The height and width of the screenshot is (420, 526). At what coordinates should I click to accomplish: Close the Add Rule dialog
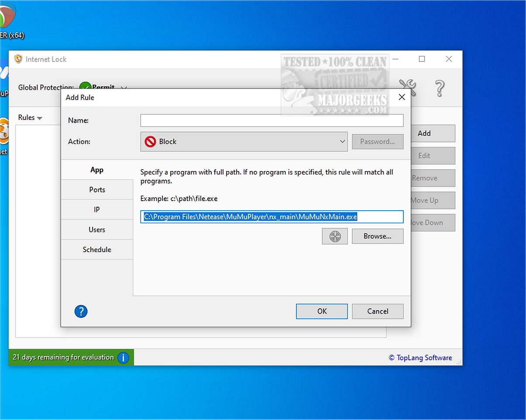[x=402, y=97]
